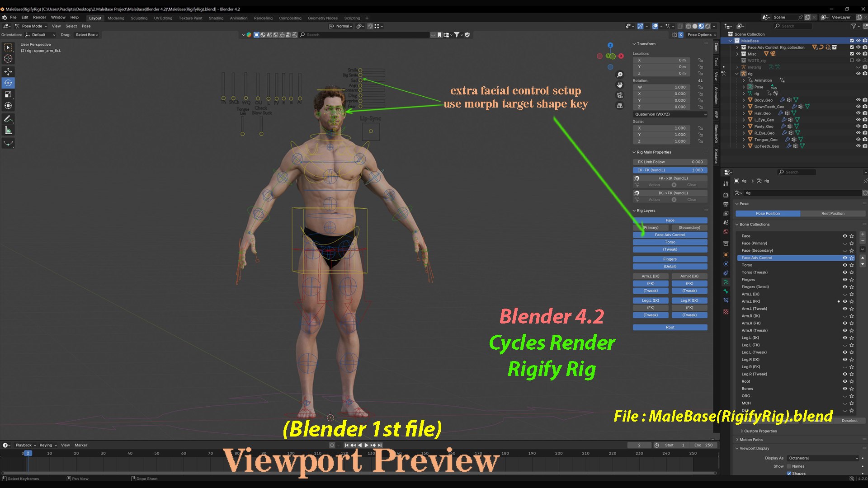Toggle visibility eye of Hair_Geo
Image resolution: width=868 pixels, height=488 pixels.
858,113
